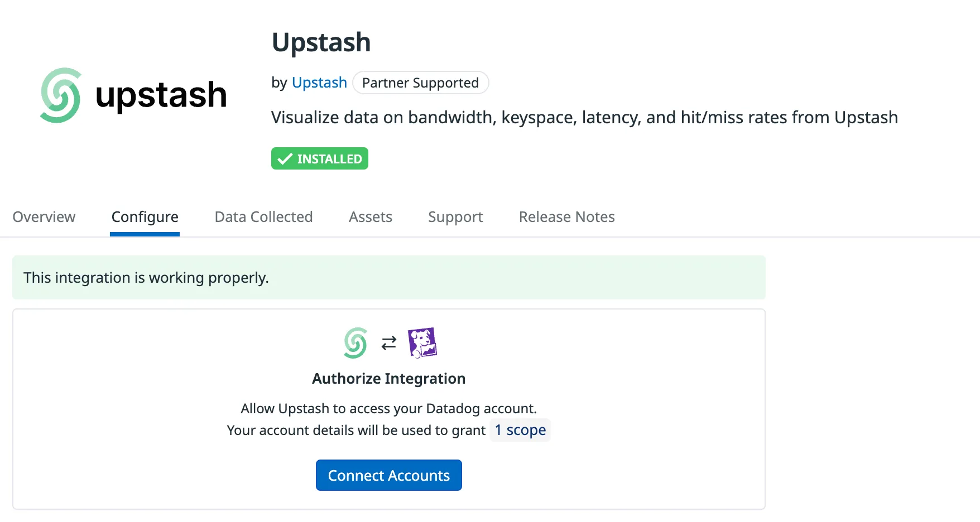Click the green INSTALLED status badge
Viewport: 980px width, 522px height.
[x=320, y=158]
